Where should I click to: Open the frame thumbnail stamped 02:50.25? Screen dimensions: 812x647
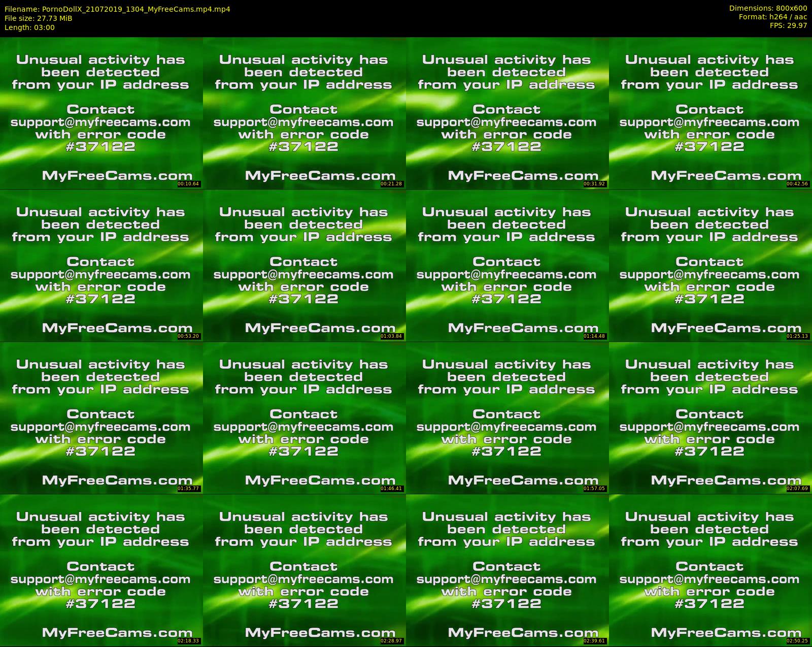710,570
